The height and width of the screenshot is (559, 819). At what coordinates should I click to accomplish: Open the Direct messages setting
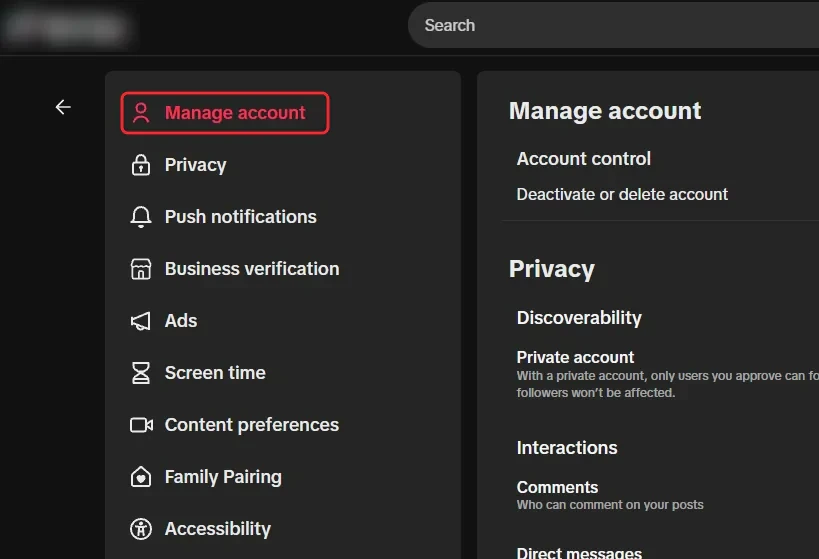pyautogui.click(x=579, y=552)
